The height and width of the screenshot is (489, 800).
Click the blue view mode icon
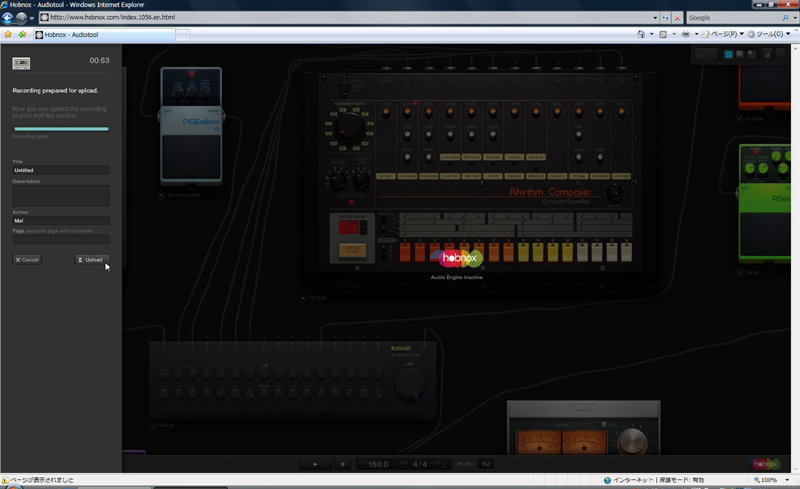pos(729,54)
